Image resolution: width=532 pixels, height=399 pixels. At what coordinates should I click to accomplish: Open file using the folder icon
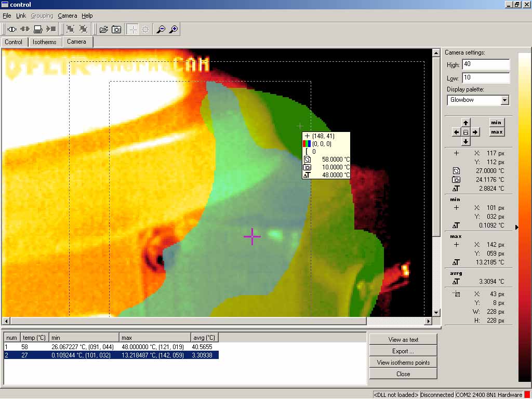coord(104,30)
